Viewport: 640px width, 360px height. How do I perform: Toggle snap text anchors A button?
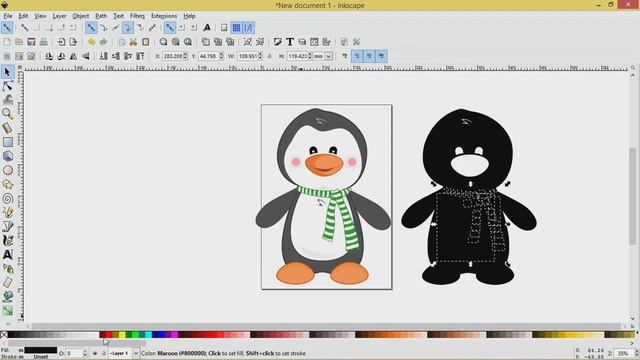[207, 27]
